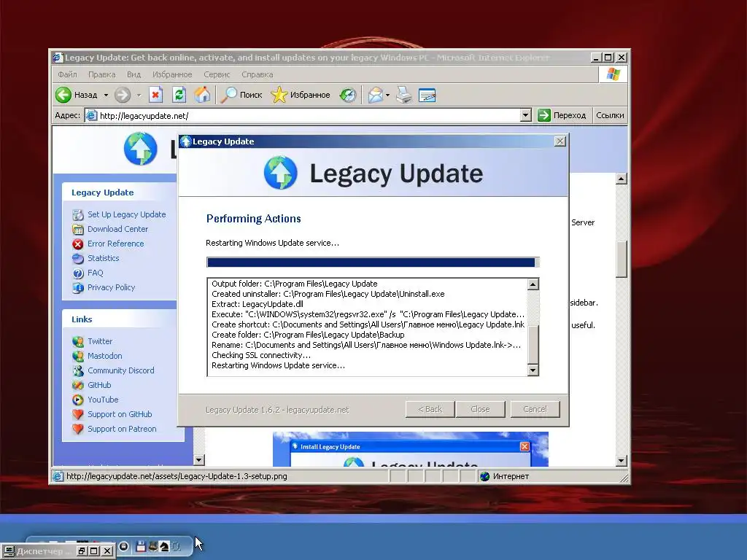Viewport: 747px width, 560px height.
Task: Click the installer progress bar
Action: pyautogui.click(x=373, y=262)
